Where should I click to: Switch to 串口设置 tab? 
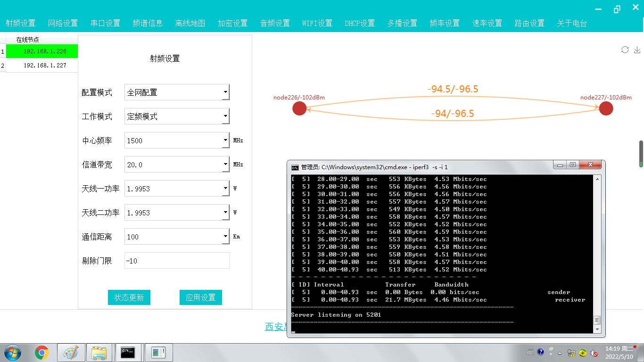(105, 23)
